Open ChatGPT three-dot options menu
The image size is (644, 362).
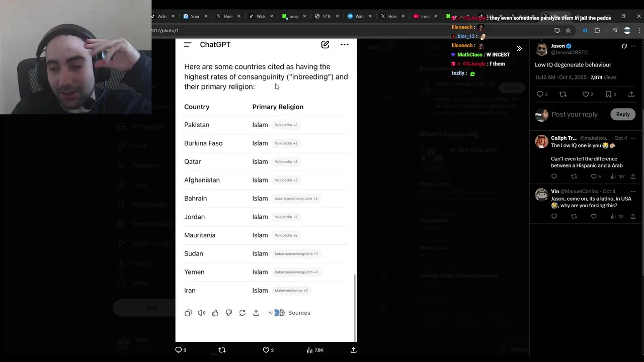(x=345, y=45)
